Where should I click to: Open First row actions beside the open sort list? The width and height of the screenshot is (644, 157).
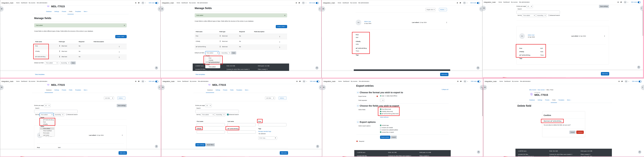tap(280, 36)
